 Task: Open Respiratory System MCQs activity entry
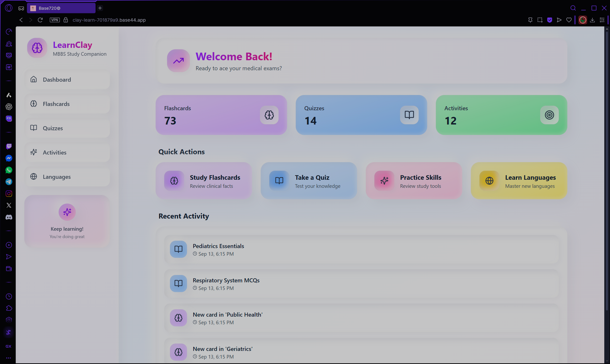[x=361, y=284]
